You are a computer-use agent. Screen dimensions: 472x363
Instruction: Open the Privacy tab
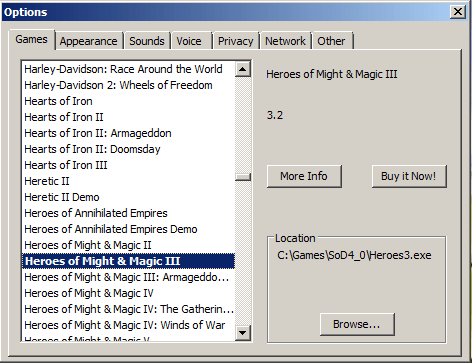click(x=236, y=41)
